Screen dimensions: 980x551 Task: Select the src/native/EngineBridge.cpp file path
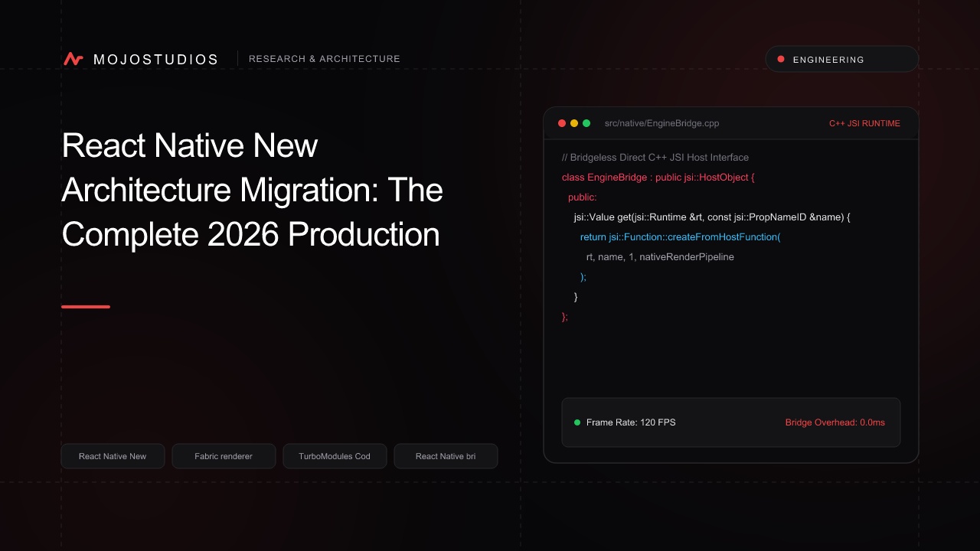pyautogui.click(x=661, y=123)
